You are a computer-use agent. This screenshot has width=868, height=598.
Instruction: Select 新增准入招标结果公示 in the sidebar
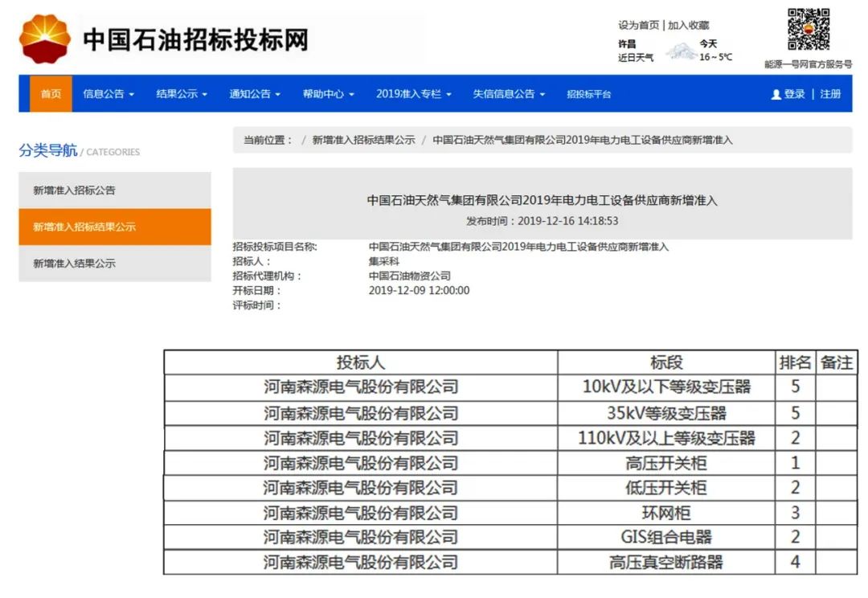[84, 227]
